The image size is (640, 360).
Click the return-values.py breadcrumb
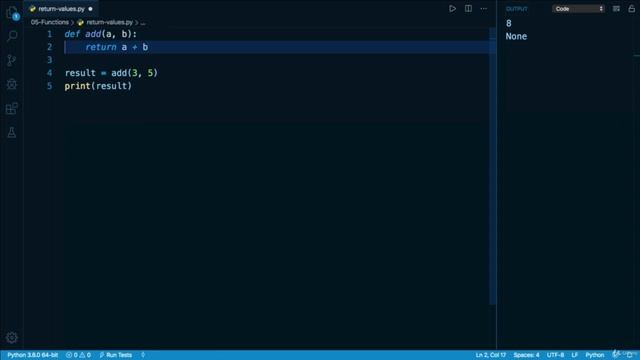[109, 22]
